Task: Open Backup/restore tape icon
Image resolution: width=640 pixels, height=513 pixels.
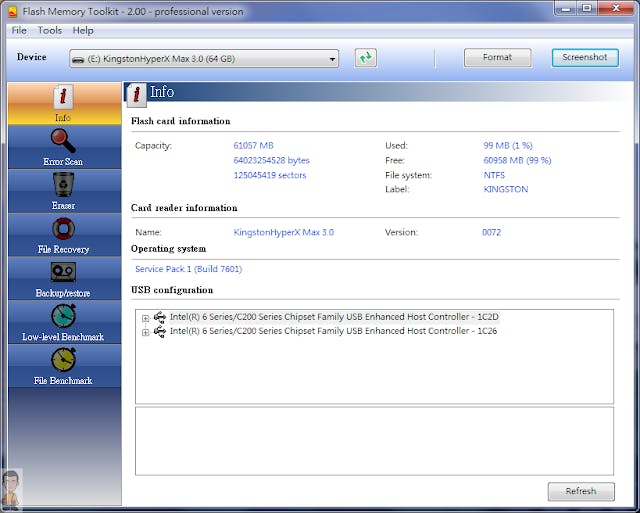Action: [63, 272]
